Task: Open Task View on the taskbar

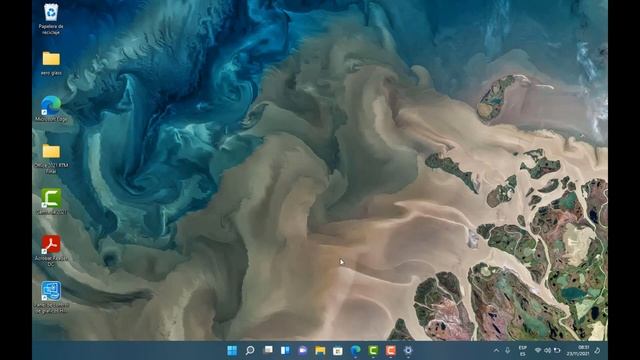Action: pos(268,350)
